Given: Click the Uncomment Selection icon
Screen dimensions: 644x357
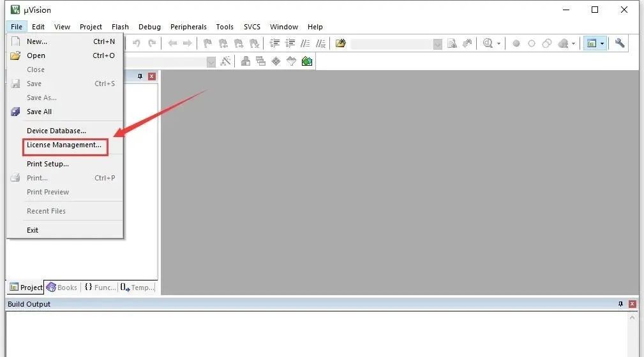Looking at the screenshot, I should (321, 43).
